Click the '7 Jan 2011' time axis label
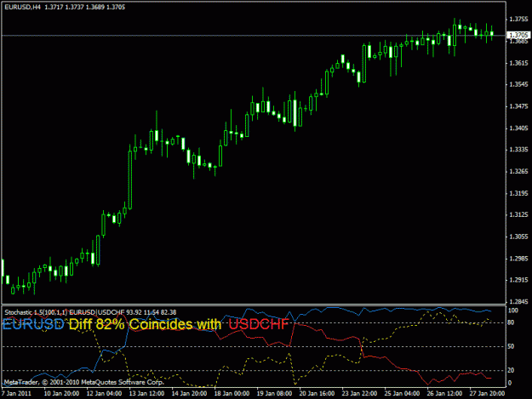The height and width of the screenshot is (399, 532). 16,394
